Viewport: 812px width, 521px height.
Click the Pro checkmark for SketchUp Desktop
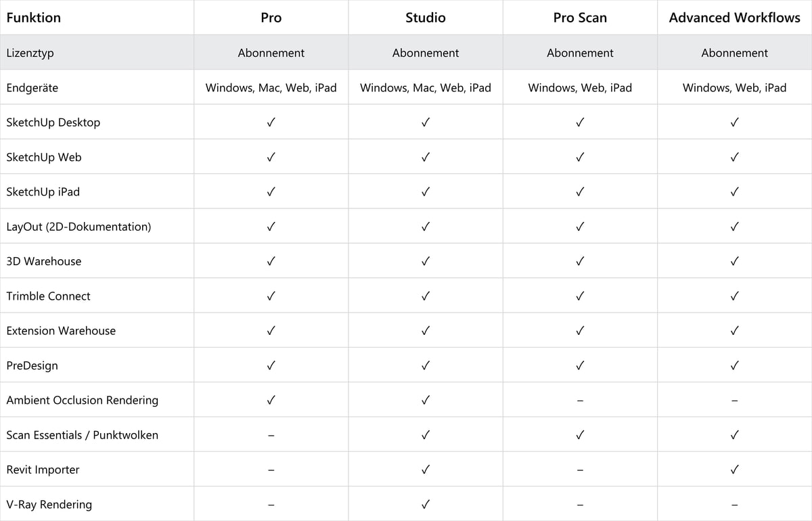271,122
